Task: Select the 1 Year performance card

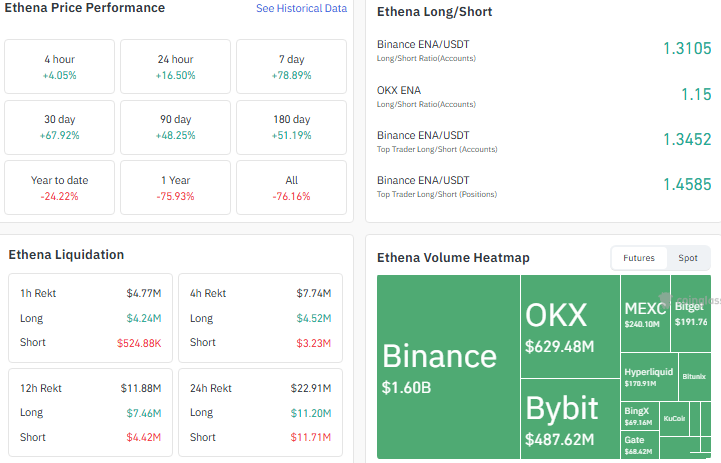Action: tap(175, 188)
